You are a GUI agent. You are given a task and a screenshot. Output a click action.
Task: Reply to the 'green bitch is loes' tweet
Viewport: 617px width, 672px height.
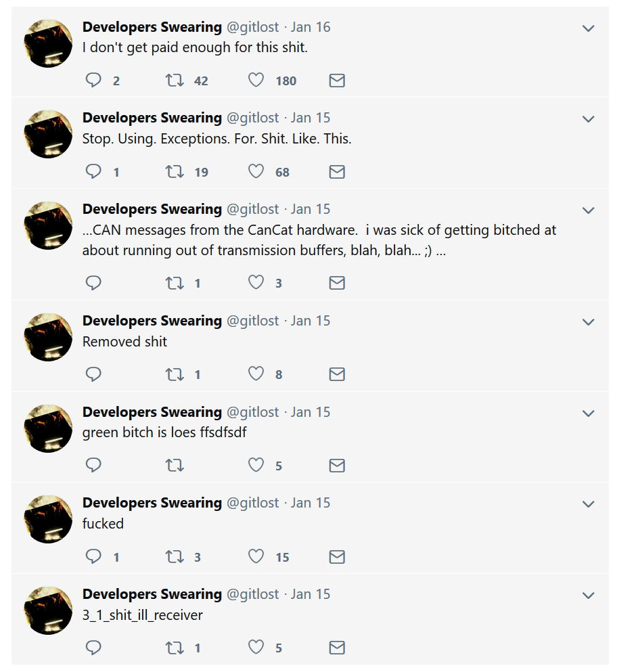93,465
